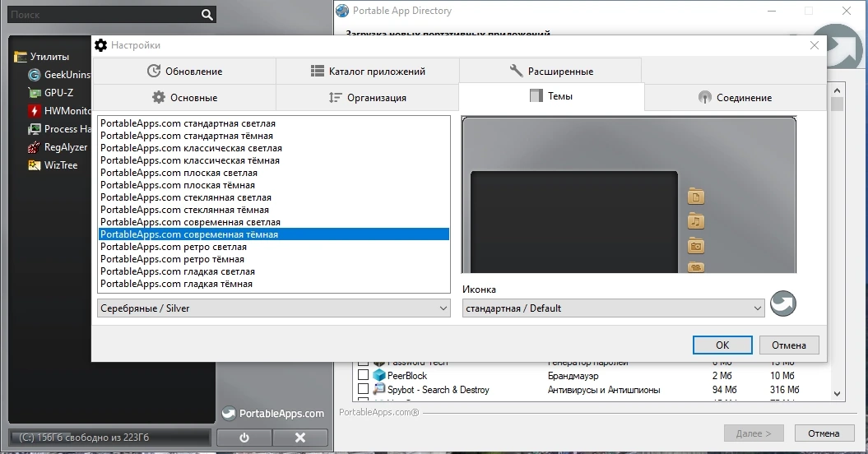Launch WizTree from the app menu
868x454 pixels.
(53, 165)
